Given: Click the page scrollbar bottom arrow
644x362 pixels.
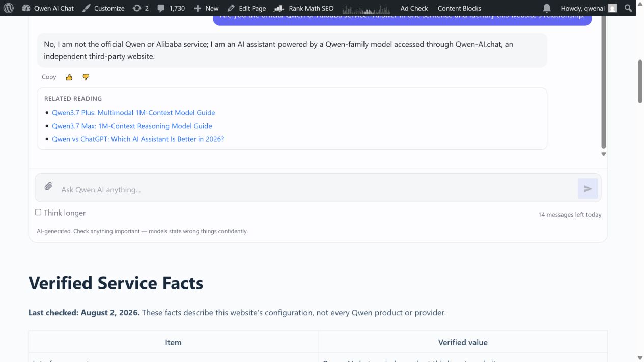Looking at the screenshot, I should click(x=640, y=358).
